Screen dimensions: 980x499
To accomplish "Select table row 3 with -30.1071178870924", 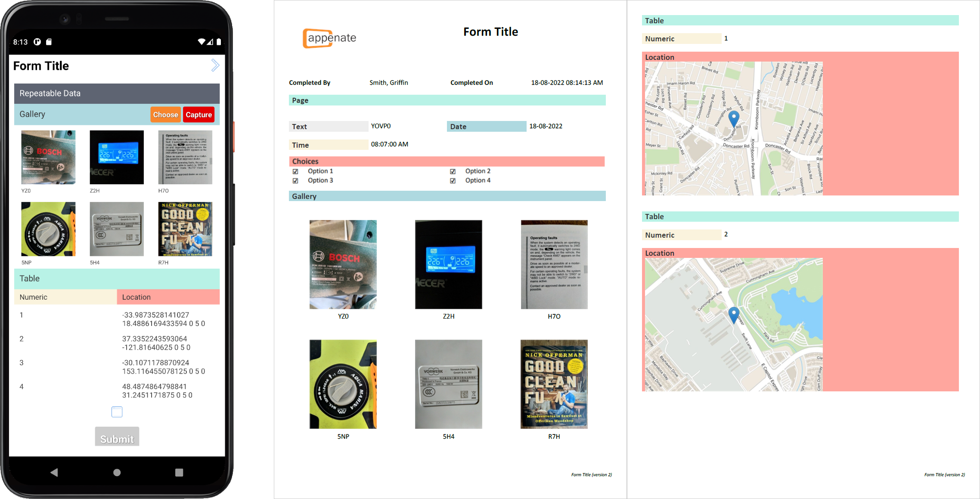I will click(x=117, y=367).
